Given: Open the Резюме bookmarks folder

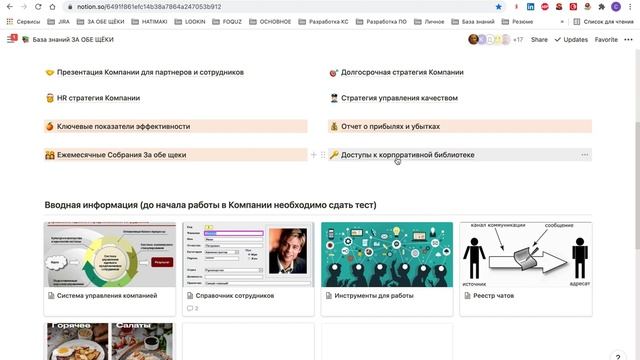Looking at the screenshot, I should [517, 22].
